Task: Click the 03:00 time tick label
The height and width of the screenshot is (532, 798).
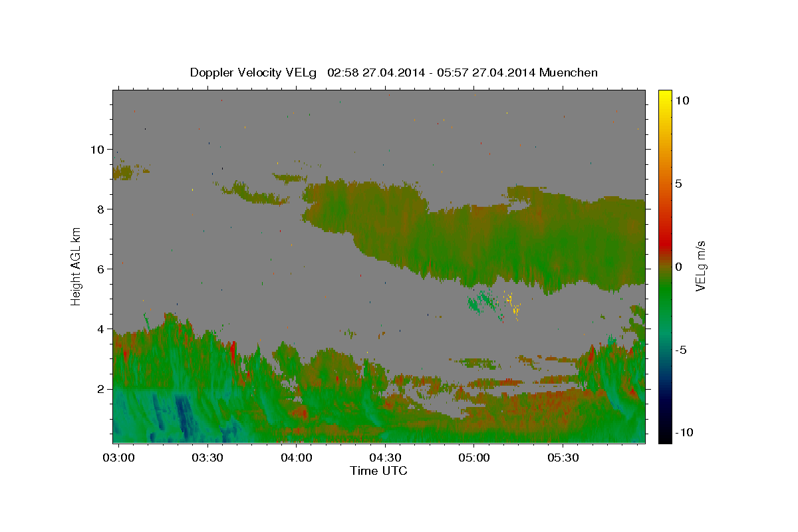Action: [120, 458]
